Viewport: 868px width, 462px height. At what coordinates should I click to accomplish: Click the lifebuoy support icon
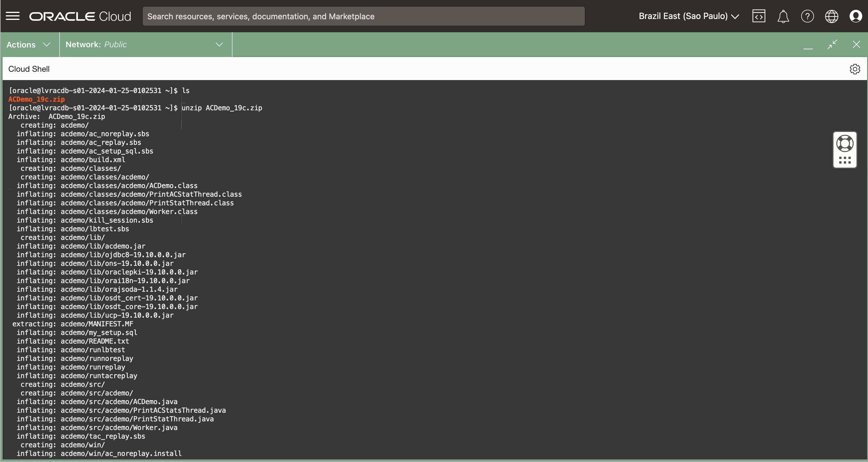[x=844, y=144]
